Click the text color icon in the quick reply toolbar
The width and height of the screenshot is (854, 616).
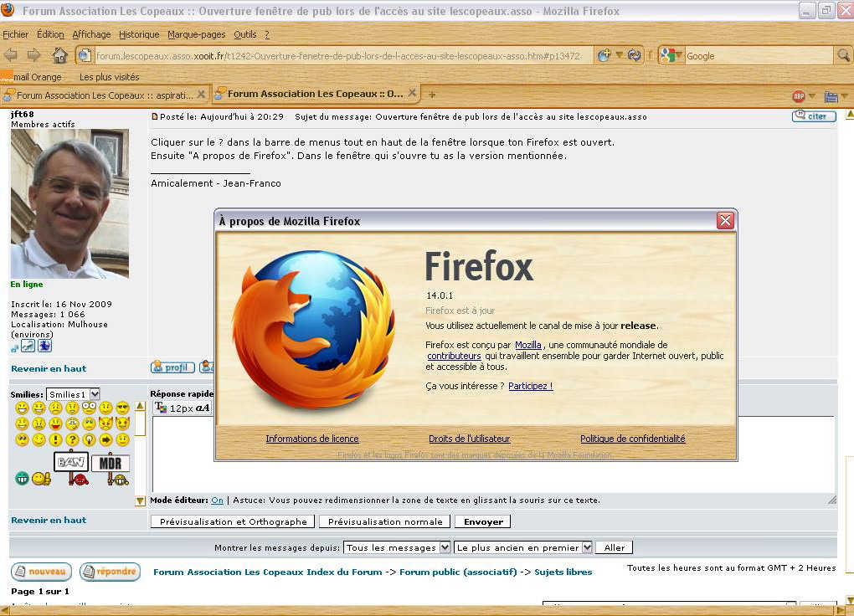[x=161, y=407]
